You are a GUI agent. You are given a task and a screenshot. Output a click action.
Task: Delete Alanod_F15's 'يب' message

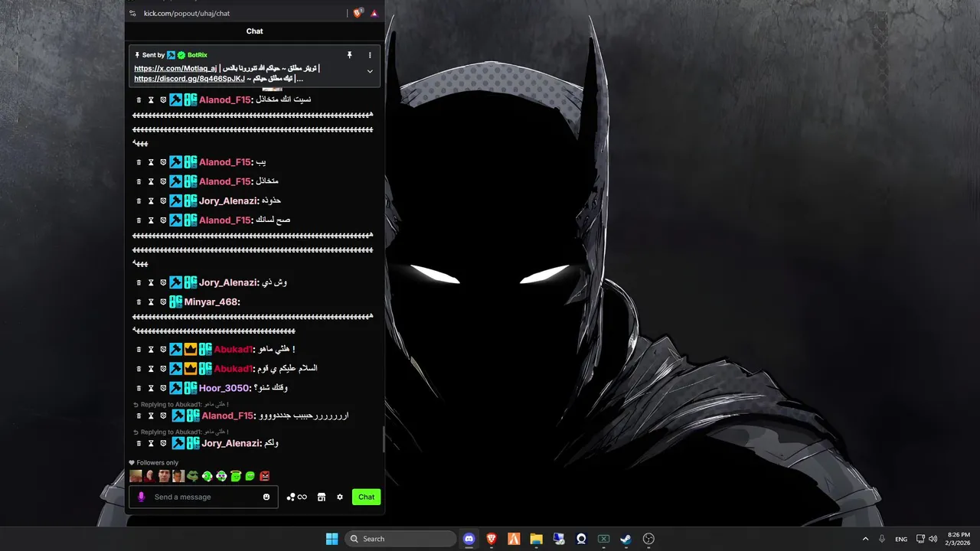tap(139, 162)
